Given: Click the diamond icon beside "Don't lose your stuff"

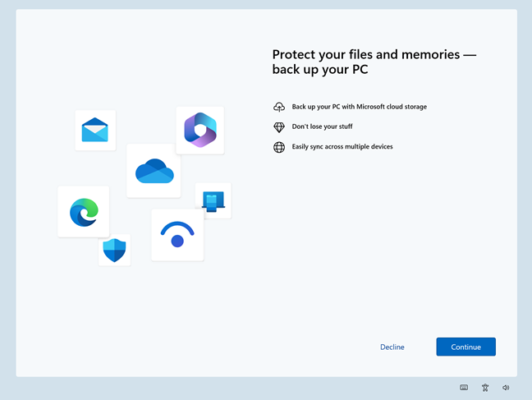Looking at the screenshot, I should pyautogui.click(x=279, y=127).
